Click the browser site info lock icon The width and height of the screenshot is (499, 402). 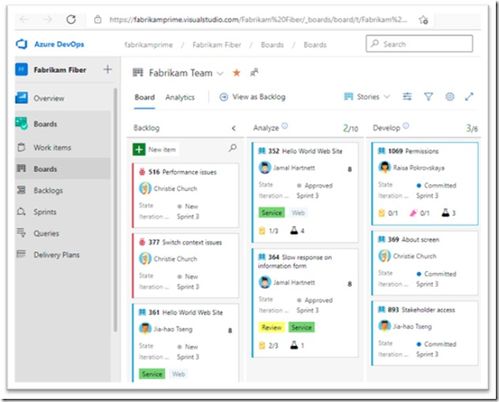click(98, 20)
